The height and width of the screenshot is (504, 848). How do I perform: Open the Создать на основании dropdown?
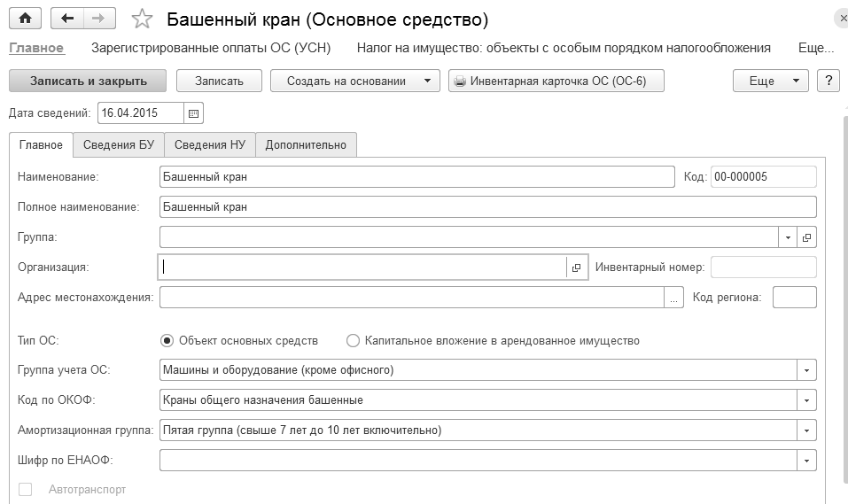pyautogui.click(x=355, y=81)
